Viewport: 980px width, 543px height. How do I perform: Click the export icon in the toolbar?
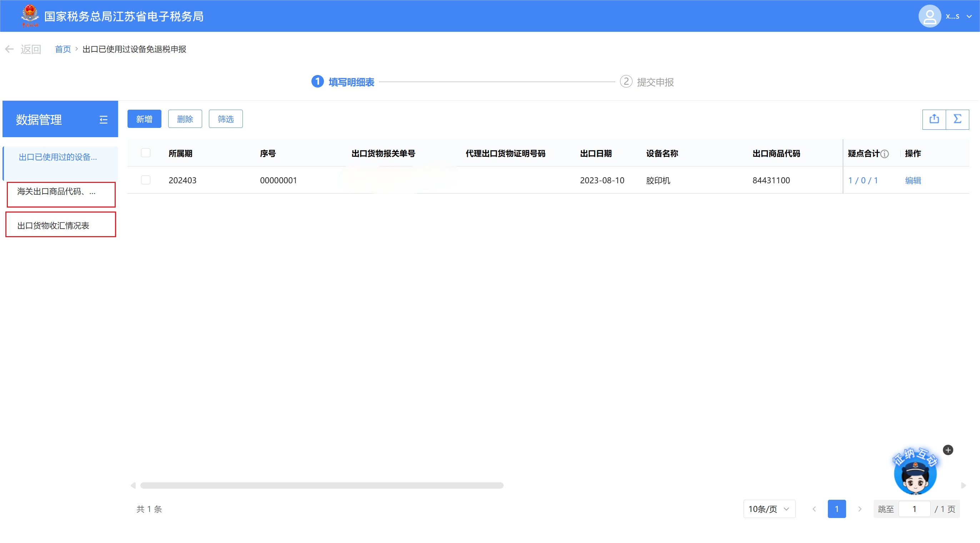coord(934,119)
